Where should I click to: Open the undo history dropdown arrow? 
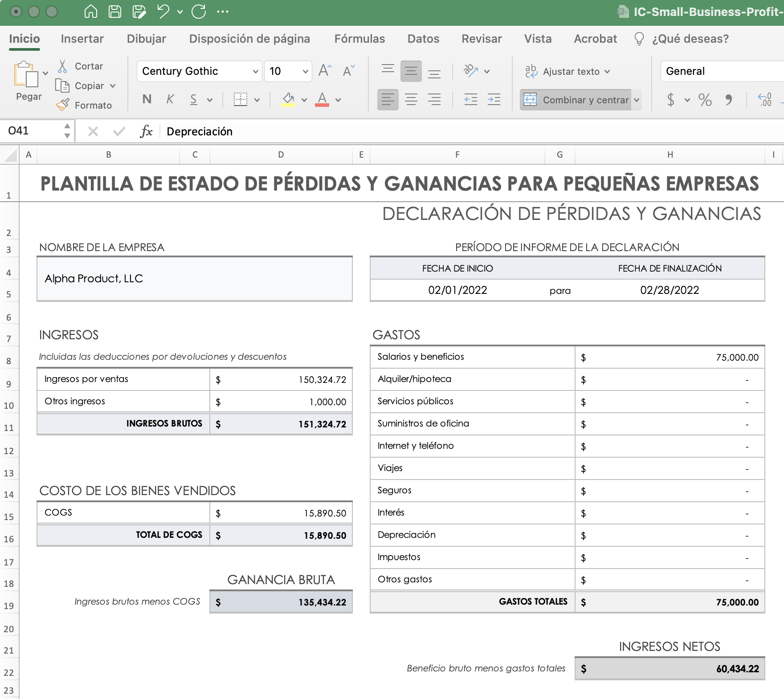coord(180,12)
